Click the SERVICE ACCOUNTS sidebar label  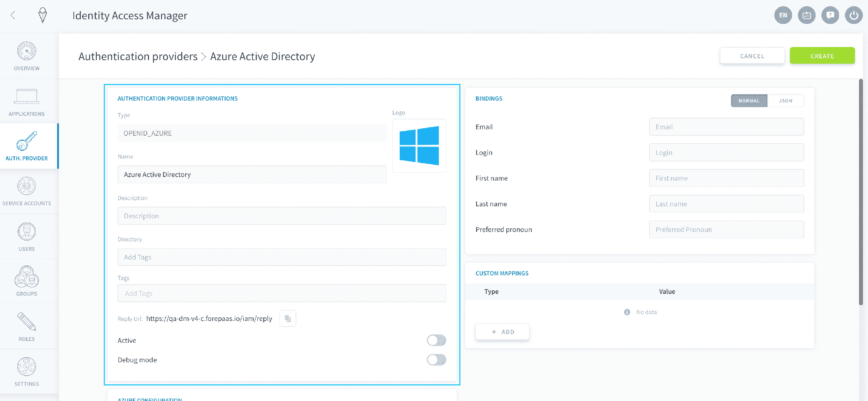[27, 203]
